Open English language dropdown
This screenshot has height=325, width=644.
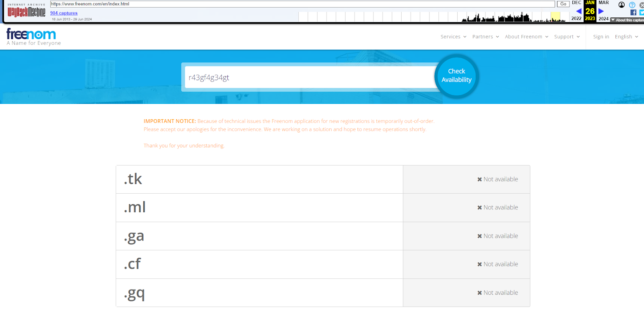626,37
